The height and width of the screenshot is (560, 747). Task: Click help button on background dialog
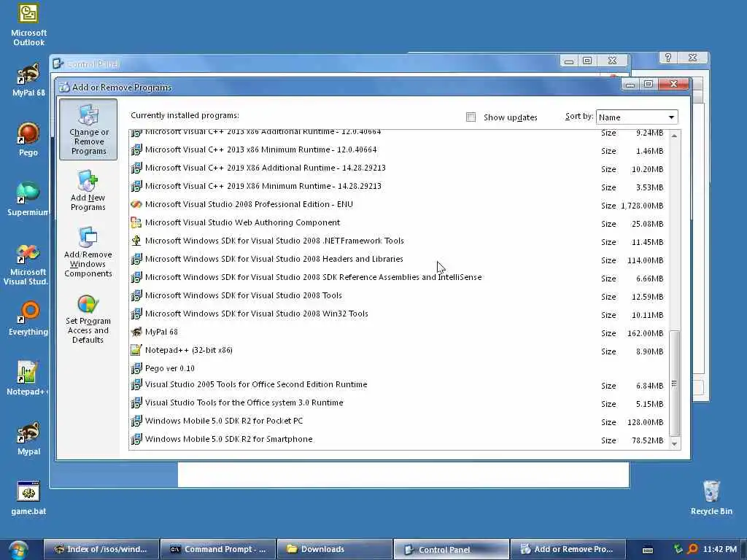[x=668, y=58]
